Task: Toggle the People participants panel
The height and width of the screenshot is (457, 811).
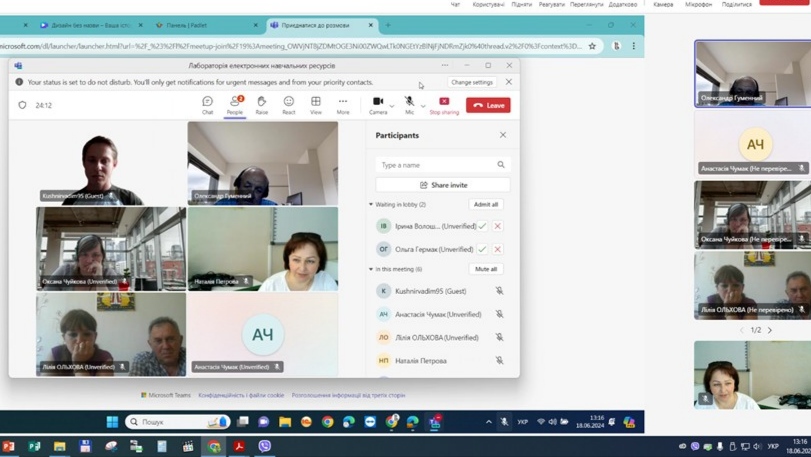Action: point(234,104)
